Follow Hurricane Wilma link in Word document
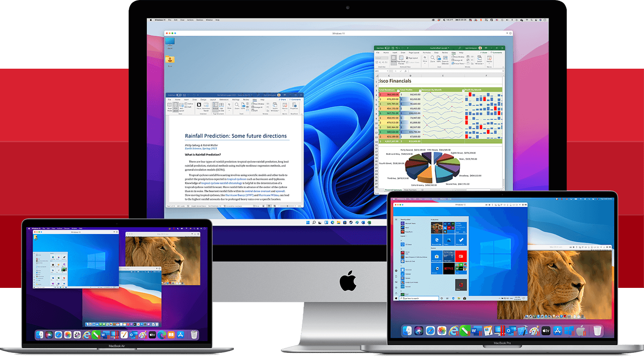The image size is (644, 357). click(268, 195)
